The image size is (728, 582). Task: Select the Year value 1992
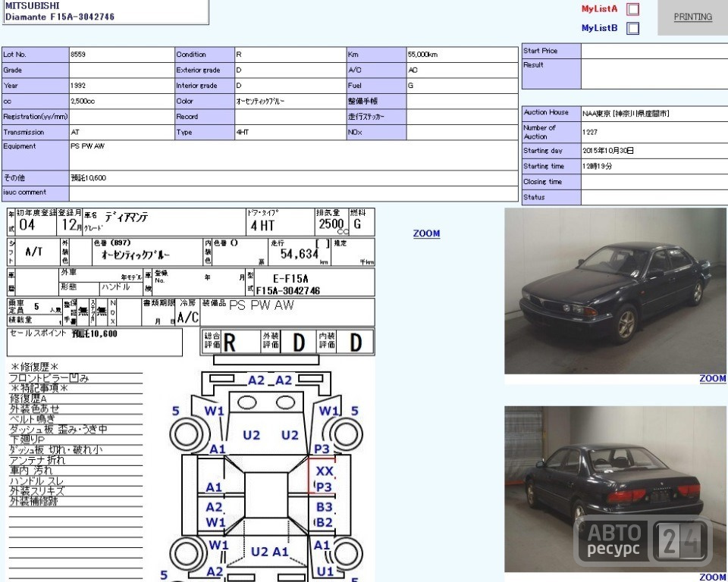(x=78, y=86)
